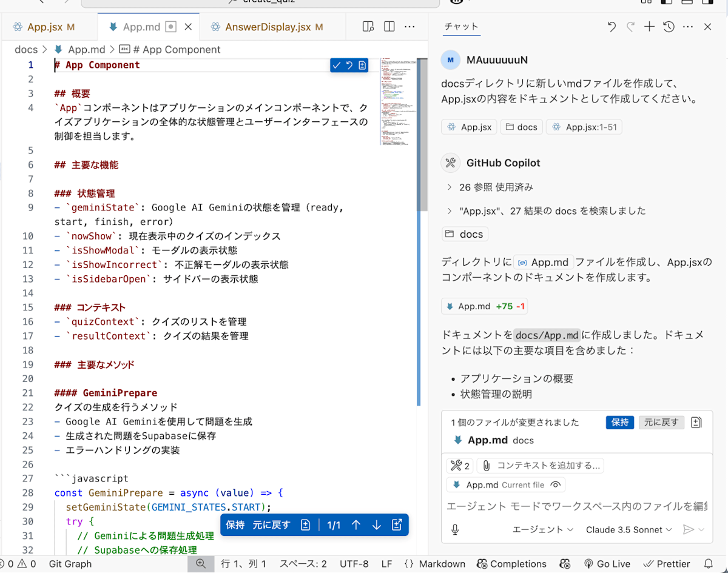The image size is (728, 573).
Task: Go to line via 行 1、列 1
Action: 243,564
